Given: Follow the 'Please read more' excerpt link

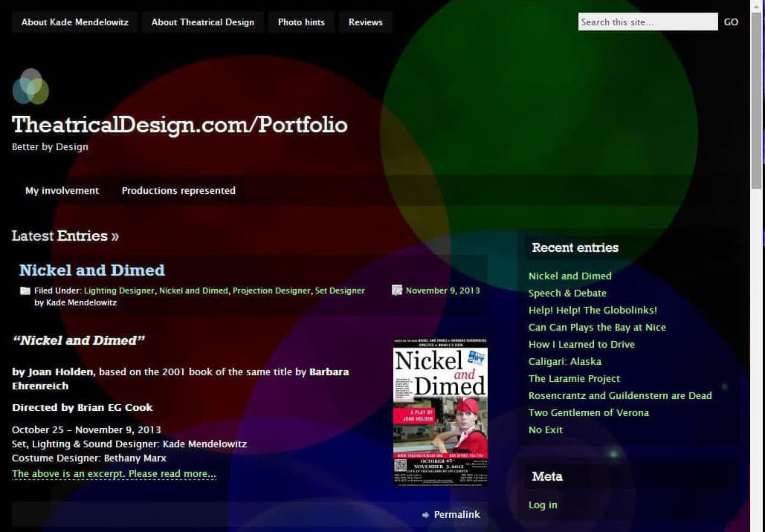Looking at the screenshot, I should [114, 474].
